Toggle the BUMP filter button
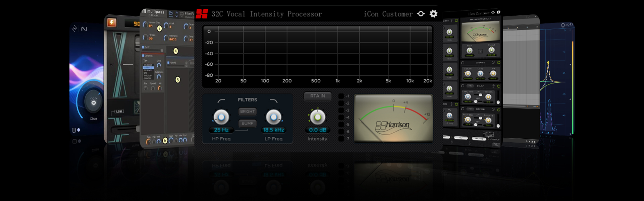This screenshot has height=201, width=644. (x=248, y=123)
